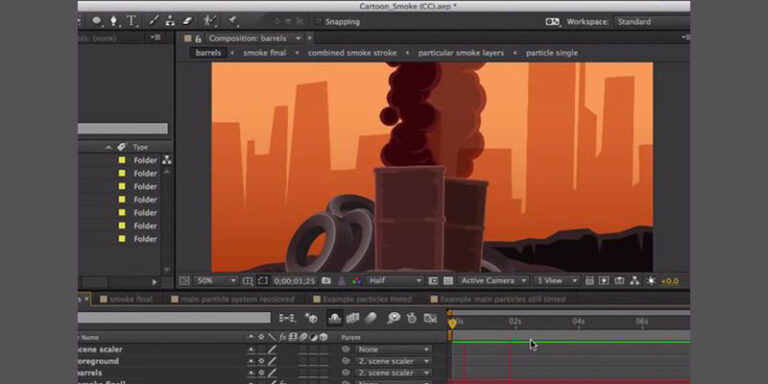Click the Reset Exposure icon

coord(650,281)
